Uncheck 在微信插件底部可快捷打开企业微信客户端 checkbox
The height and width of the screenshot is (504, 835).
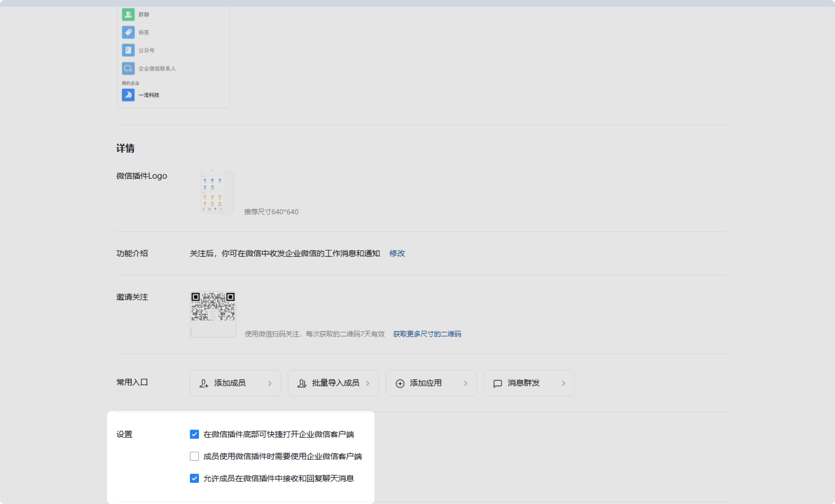tap(194, 434)
